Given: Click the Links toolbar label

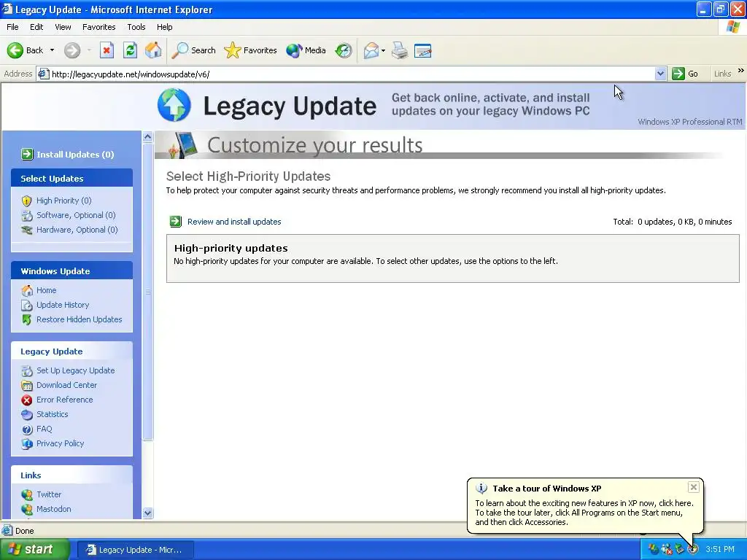Looking at the screenshot, I should pyautogui.click(x=722, y=74).
